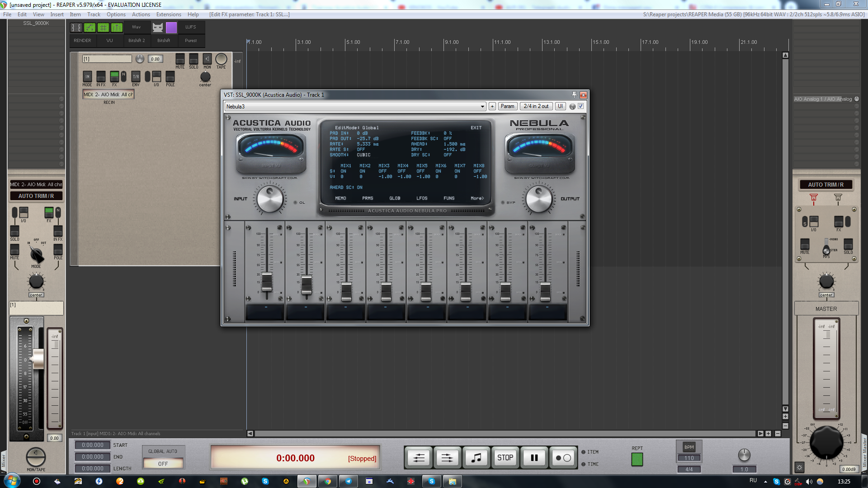
Task: Toggle GLOBAL AUTO OFF button
Action: (163, 464)
